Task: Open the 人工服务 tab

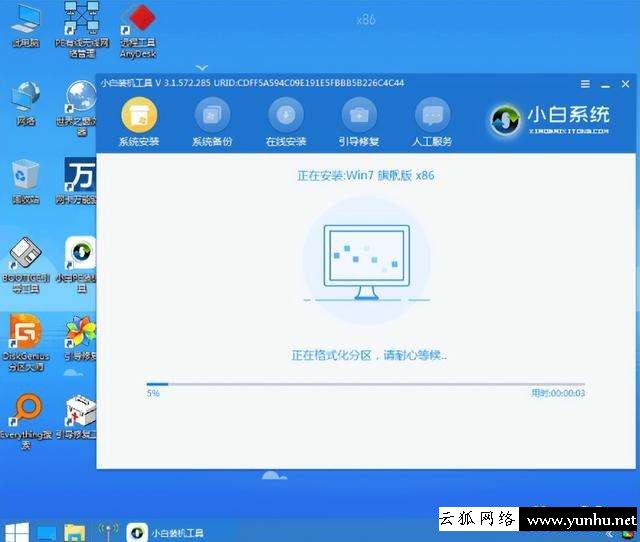Action: [432, 122]
